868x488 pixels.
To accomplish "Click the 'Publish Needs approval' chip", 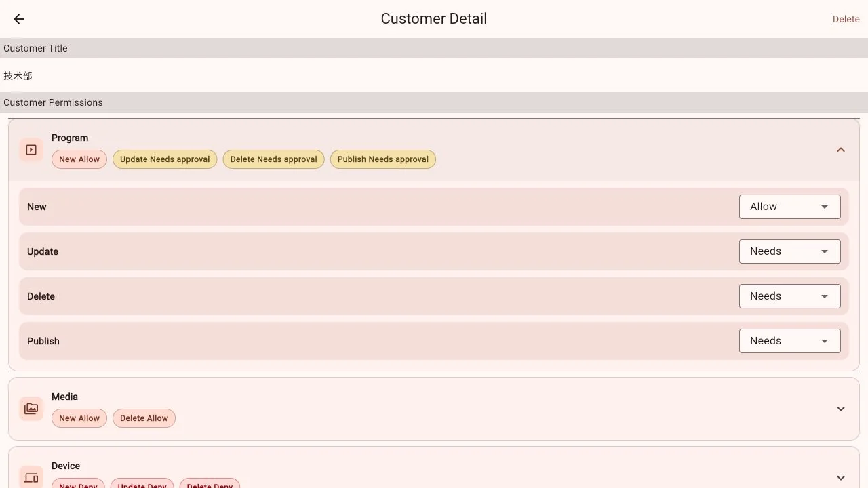I will [383, 159].
